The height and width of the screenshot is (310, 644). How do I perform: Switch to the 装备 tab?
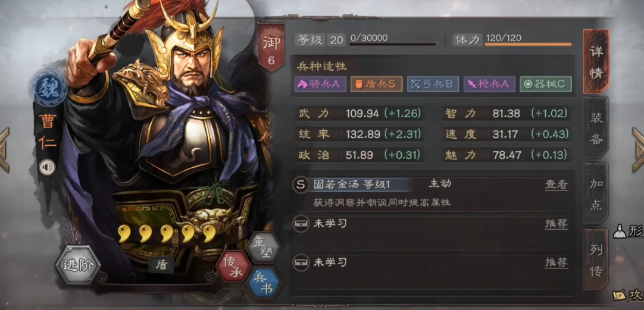596,129
